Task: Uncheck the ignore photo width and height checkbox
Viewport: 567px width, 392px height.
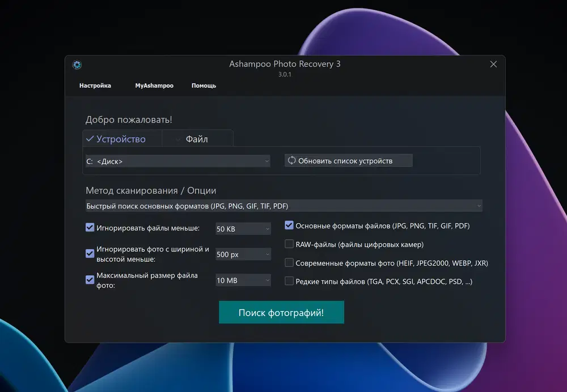Action: 90,254
